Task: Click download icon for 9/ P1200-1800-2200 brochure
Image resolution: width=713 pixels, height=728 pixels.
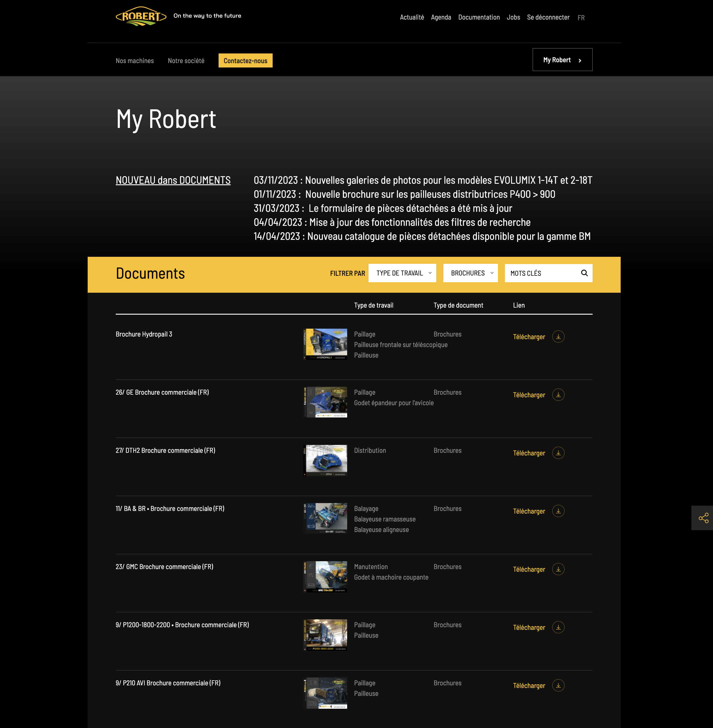Action: point(558,627)
